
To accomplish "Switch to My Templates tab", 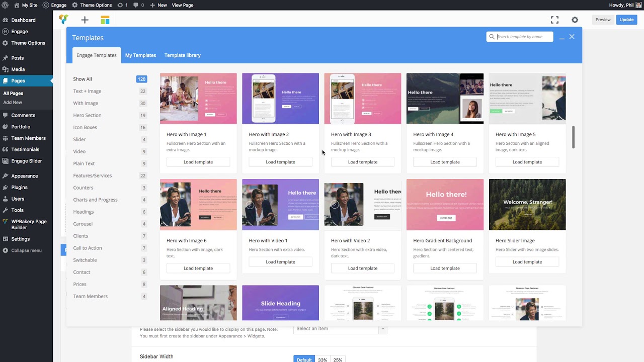I will click(x=140, y=55).
